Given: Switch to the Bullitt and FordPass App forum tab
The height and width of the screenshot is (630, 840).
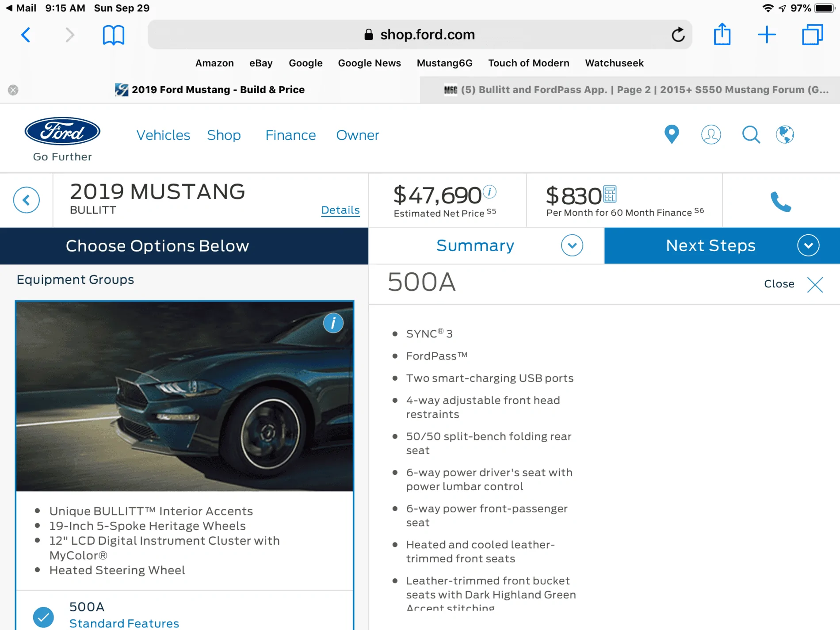Looking at the screenshot, I should click(x=630, y=90).
